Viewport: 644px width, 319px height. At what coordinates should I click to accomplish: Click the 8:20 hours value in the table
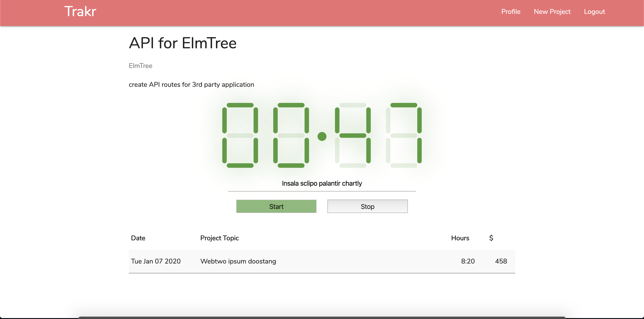[x=468, y=261]
